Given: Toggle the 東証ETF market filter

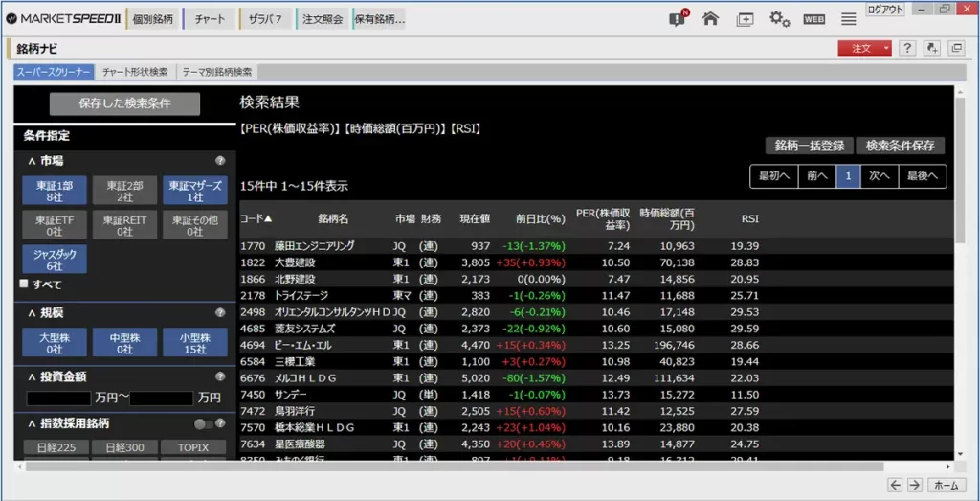Looking at the screenshot, I should click(x=55, y=225).
